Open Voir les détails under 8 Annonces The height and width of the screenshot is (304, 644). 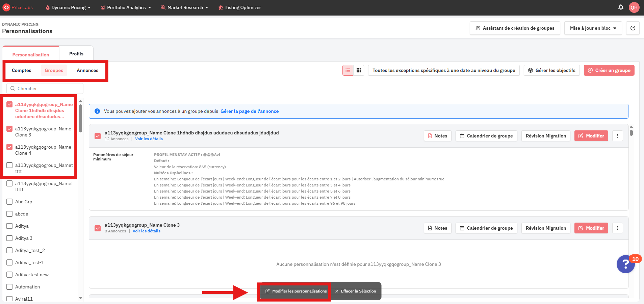pyautogui.click(x=147, y=231)
